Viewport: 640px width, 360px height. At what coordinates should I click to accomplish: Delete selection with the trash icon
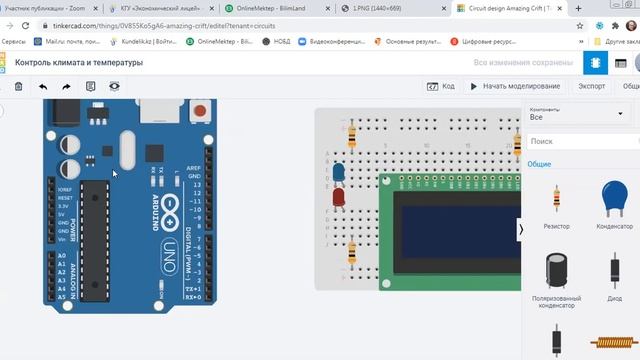click(x=18, y=87)
